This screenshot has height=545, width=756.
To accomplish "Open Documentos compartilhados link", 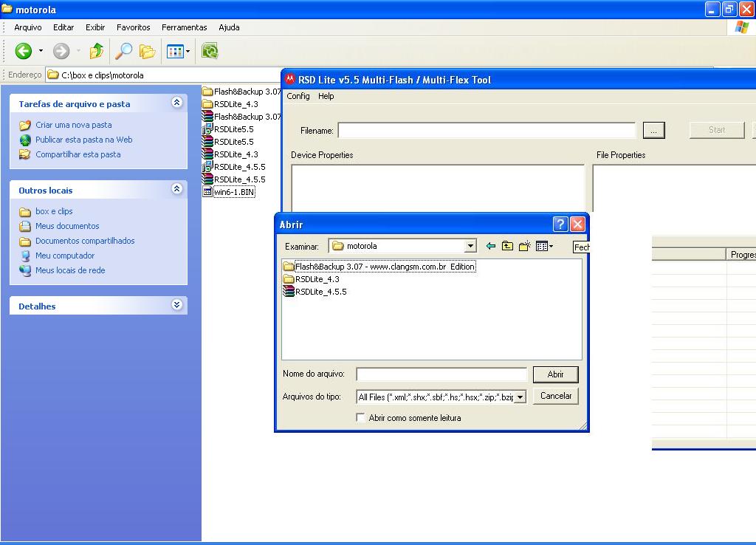I will click(x=85, y=241).
